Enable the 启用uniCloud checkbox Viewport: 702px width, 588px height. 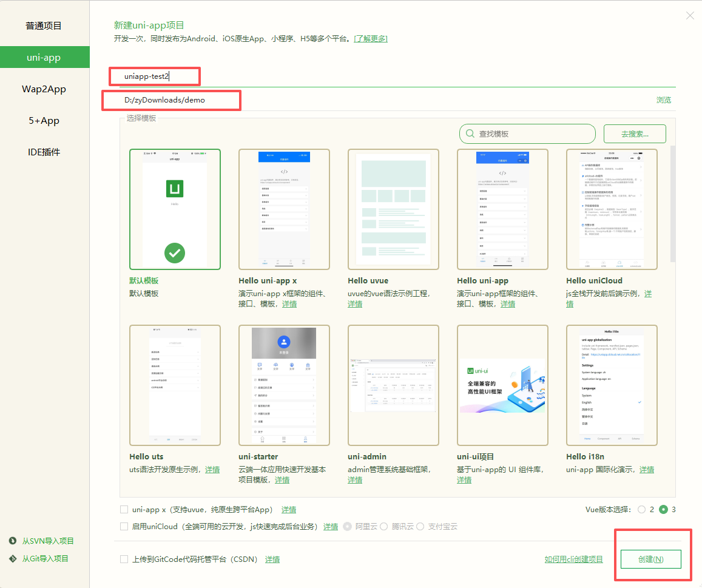pos(124,527)
